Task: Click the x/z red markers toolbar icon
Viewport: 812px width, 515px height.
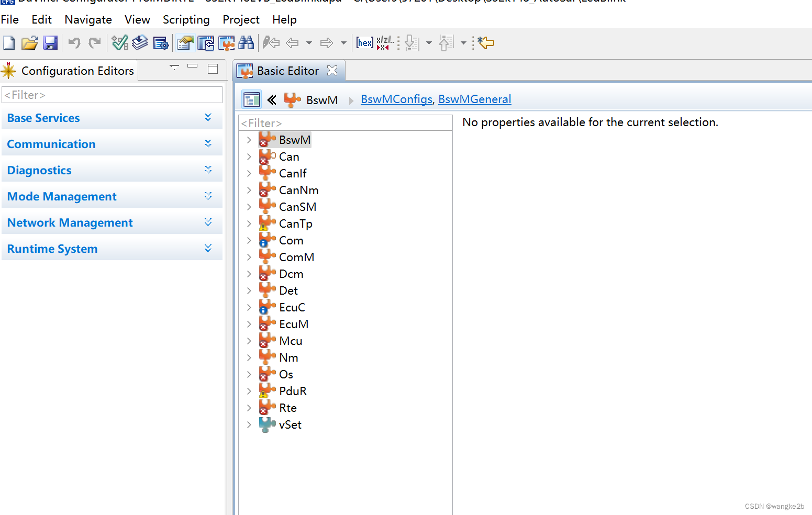Action: [384, 43]
